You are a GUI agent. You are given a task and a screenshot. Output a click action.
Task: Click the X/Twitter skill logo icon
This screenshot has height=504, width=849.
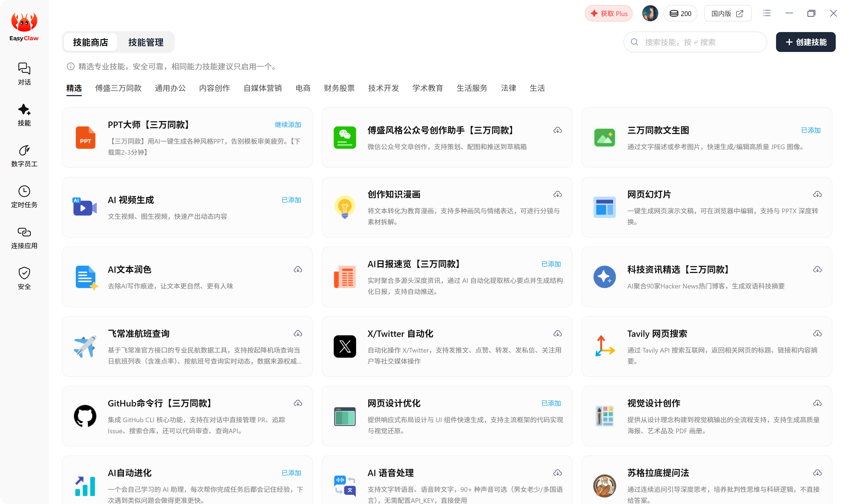tap(345, 347)
